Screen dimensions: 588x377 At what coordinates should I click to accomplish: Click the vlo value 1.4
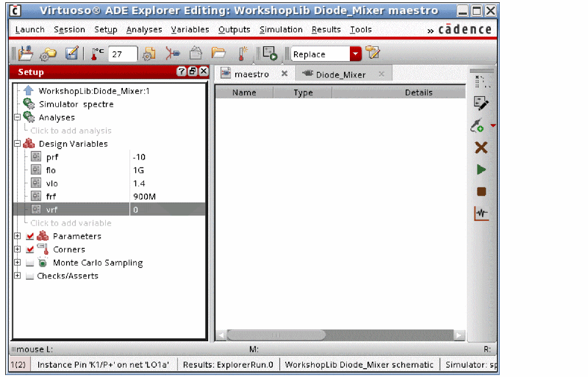coord(139,183)
